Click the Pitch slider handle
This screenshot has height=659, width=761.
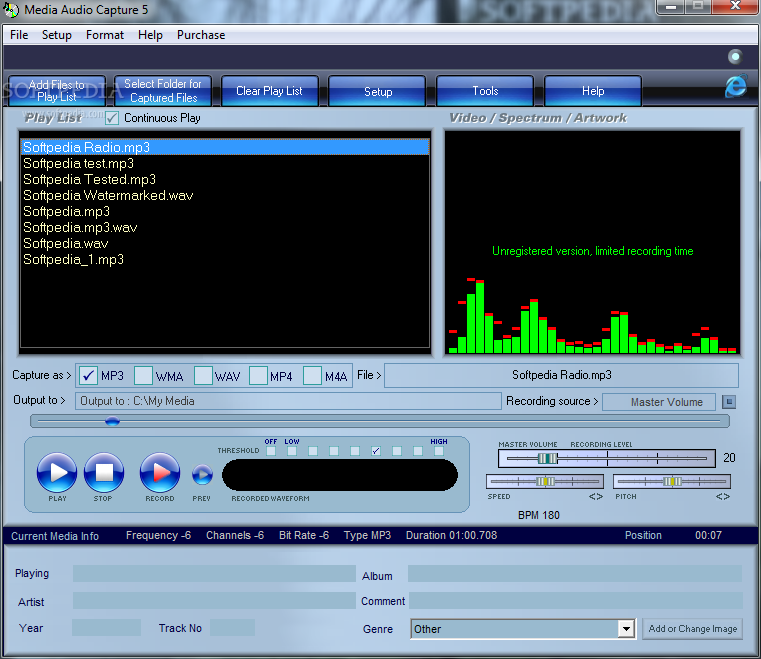click(672, 481)
